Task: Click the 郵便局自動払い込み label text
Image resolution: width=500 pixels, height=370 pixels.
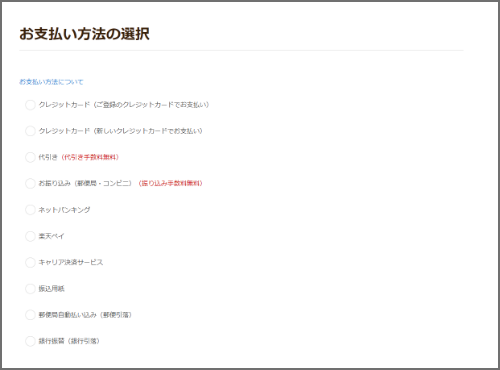Action: 68,315
